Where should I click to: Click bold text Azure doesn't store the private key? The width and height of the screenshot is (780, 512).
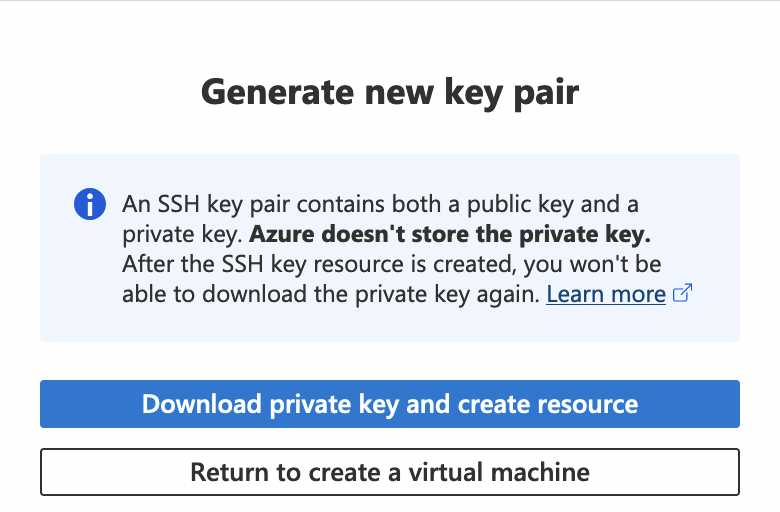pos(450,235)
